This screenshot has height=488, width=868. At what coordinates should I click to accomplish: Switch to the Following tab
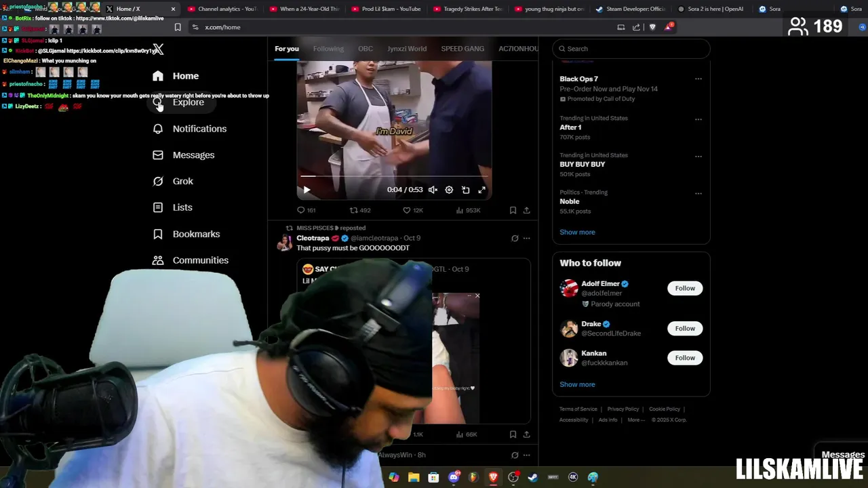pyautogui.click(x=328, y=49)
